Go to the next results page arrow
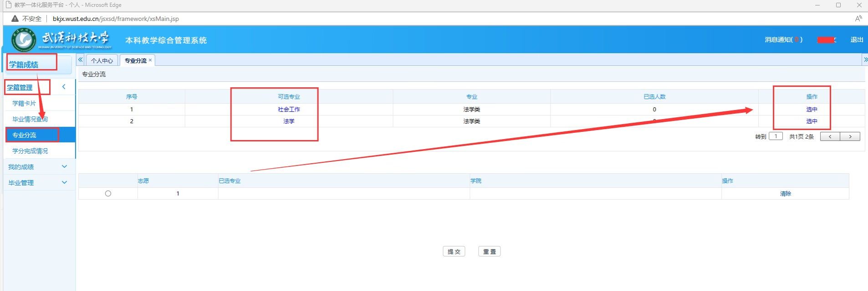 pyautogui.click(x=850, y=136)
